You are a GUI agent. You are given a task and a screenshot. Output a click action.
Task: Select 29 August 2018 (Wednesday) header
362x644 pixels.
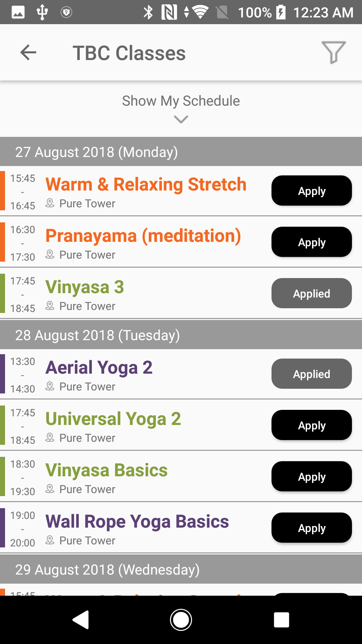point(107,570)
